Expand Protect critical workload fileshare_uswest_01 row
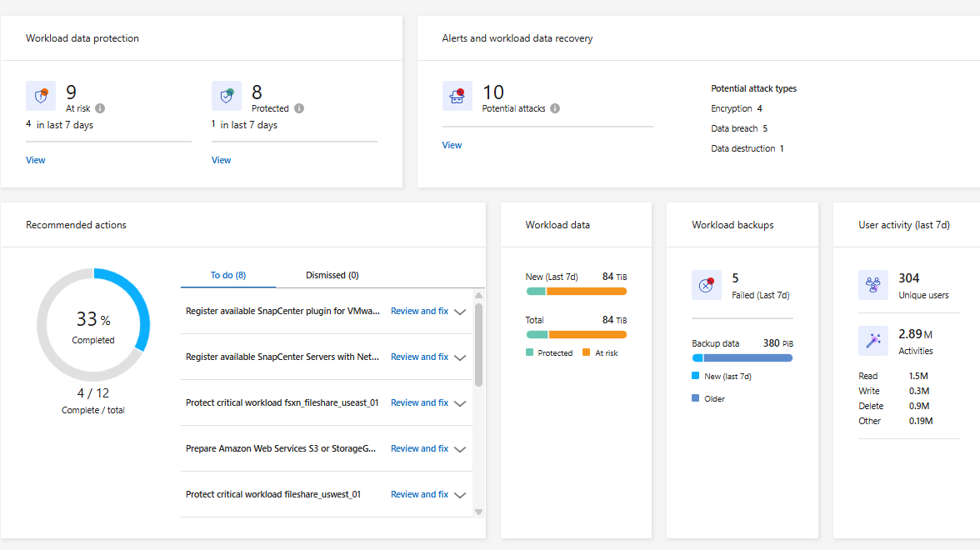The image size is (980, 550). pyautogui.click(x=460, y=495)
